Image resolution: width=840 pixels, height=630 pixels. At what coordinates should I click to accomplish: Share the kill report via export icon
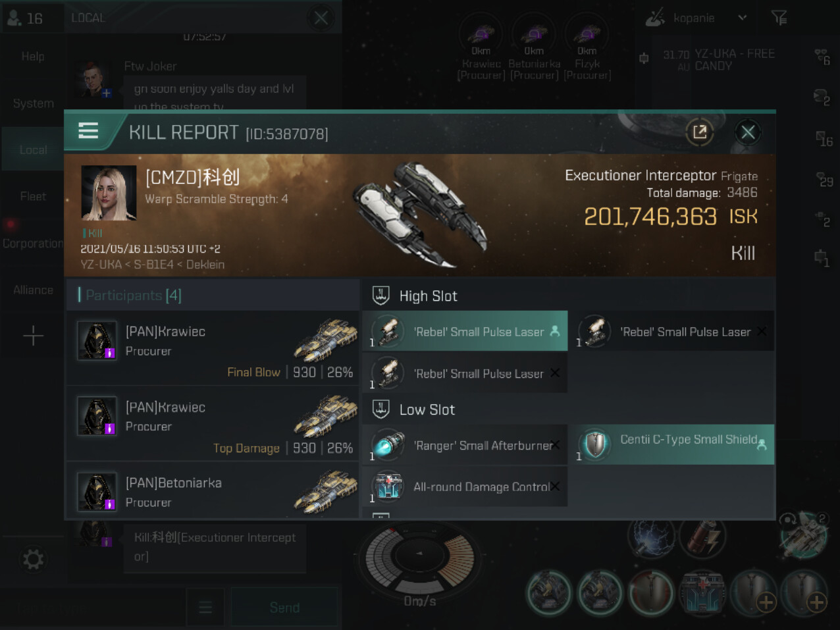point(699,132)
